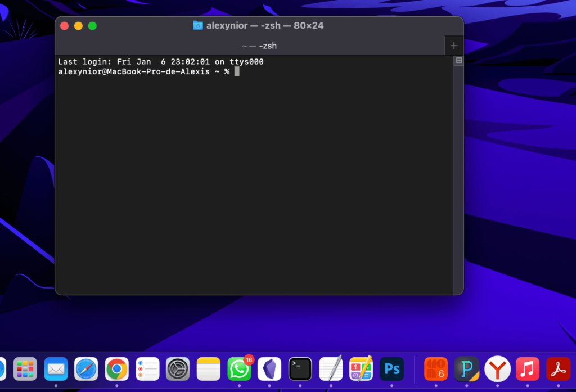Launch Adobe Acrobat from the Dock
This screenshot has height=392, width=576.
pyautogui.click(x=558, y=370)
